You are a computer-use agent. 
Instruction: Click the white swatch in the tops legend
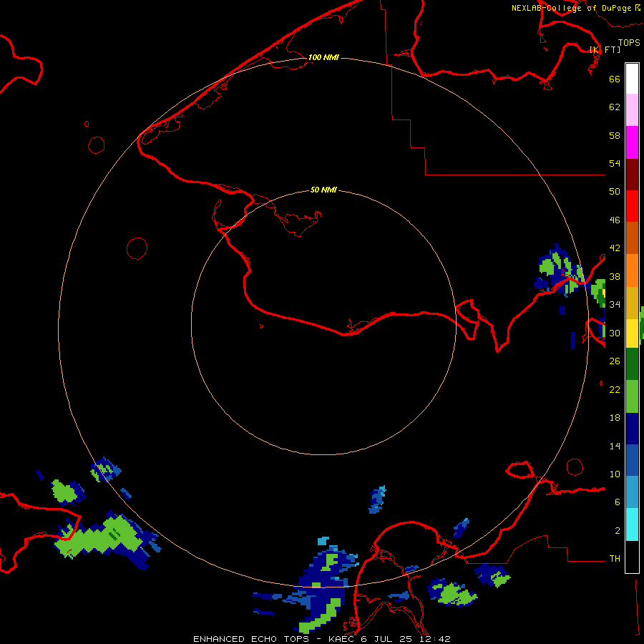[x=632, y=79]
